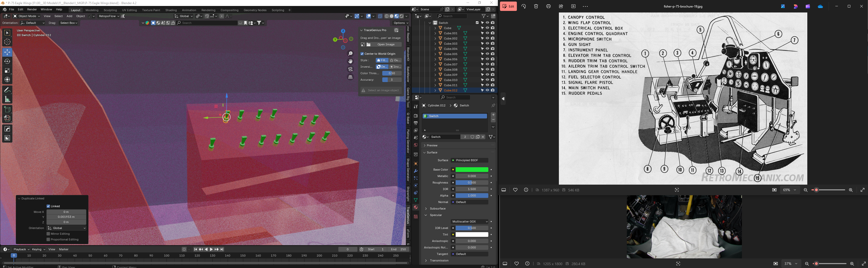Enable Proportional Editing checkbox

[x=48, y=240]
